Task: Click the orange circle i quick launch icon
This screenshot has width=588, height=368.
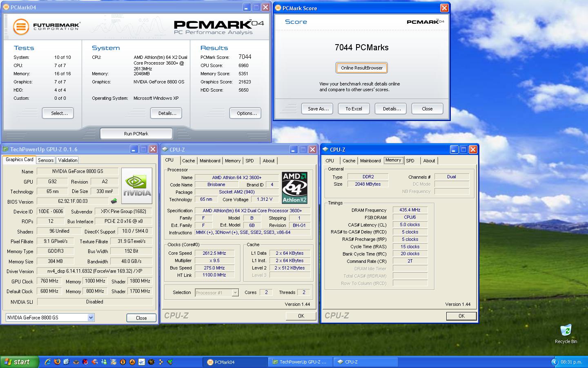Action: click(x=123, y=362)
